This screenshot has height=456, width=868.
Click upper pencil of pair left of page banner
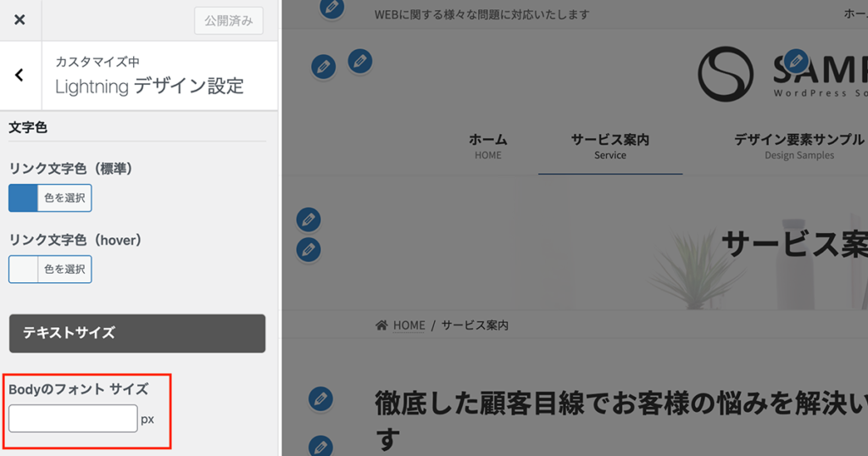tap(309, 220)
